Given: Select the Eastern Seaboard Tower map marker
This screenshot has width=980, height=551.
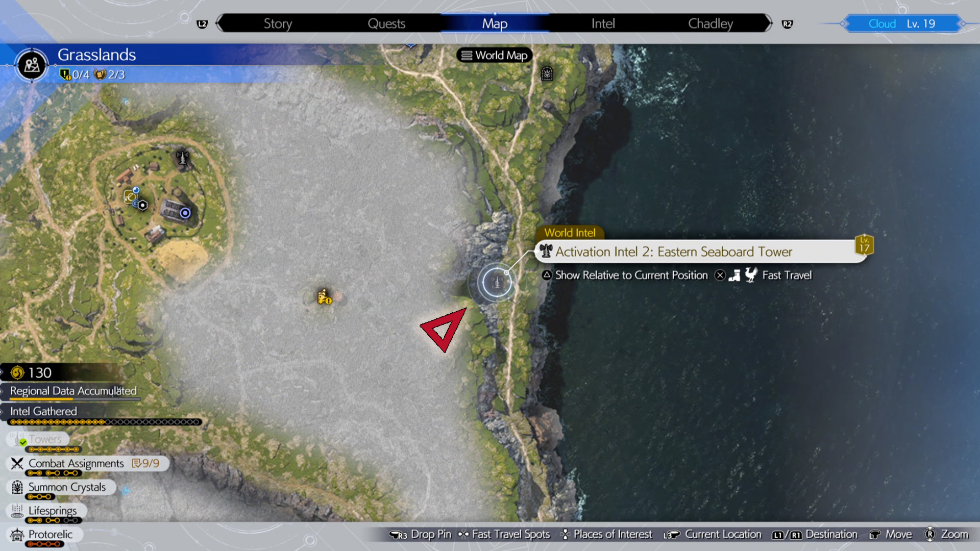Looking at the screenshot, I should tap(497, 282).
